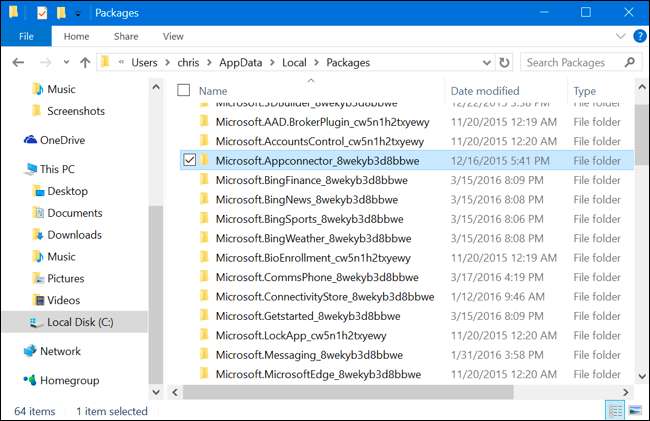Select Microsoft.Getstarted_8wekyb3d8bbwe folder name
650x421 pixels.
click(308, 316)
